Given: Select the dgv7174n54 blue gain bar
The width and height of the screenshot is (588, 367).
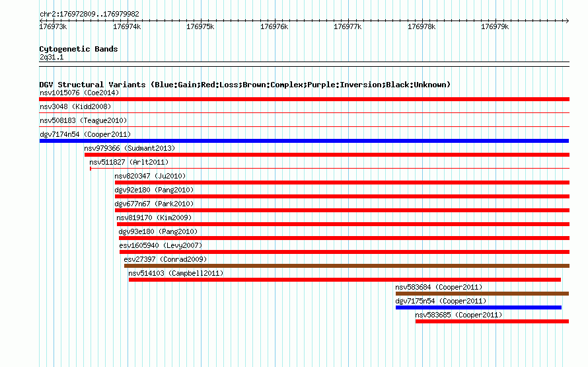Looking at the screenshot, I should [304, 141].
